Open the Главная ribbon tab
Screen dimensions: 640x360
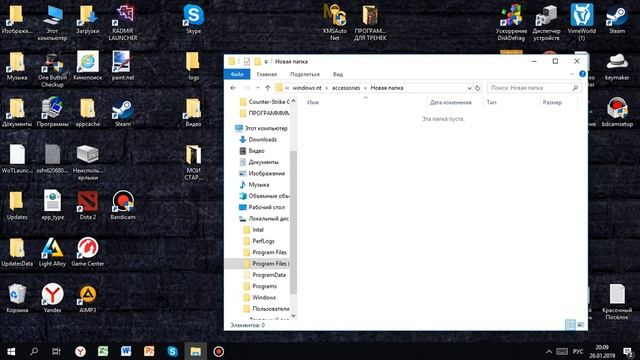(267, 74)
